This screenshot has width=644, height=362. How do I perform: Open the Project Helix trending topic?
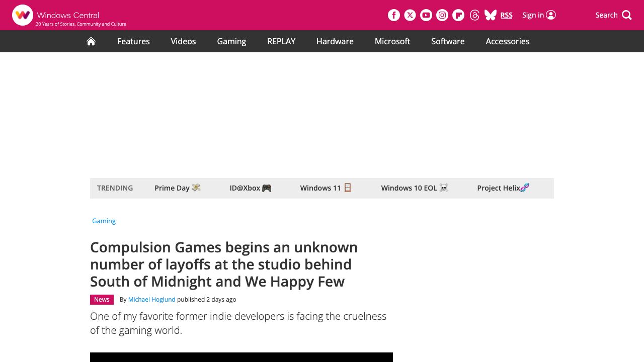503,188
